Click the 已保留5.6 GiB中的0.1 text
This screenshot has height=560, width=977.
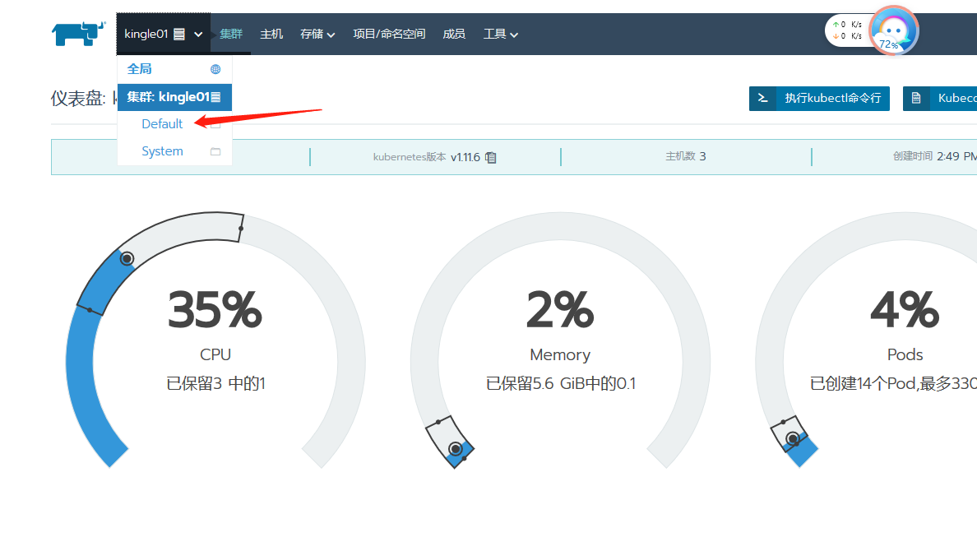[x=561, y=383]
